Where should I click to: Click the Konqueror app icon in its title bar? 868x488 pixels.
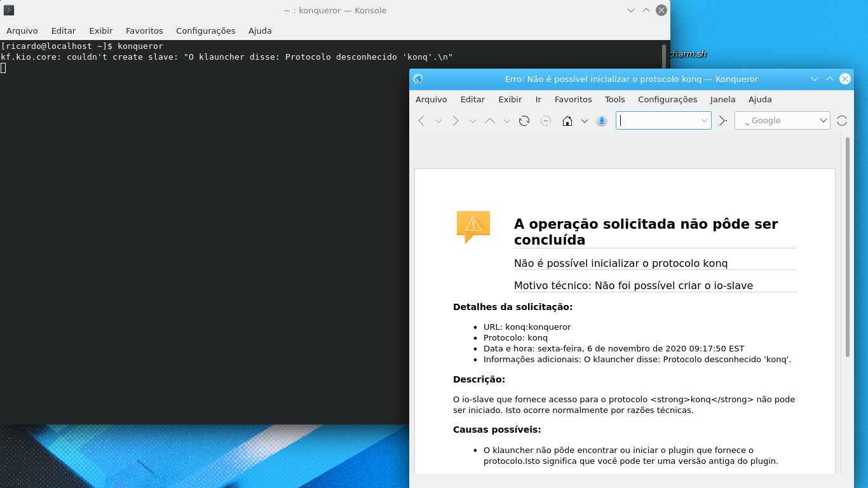[x=417, y=79]
